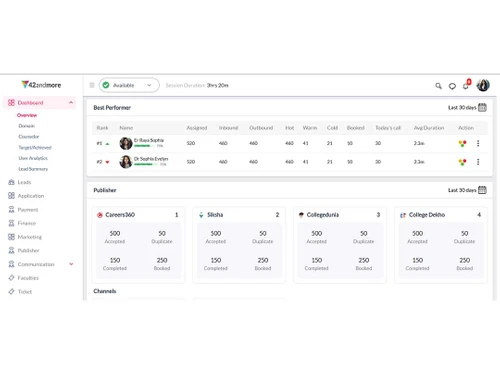The width and height of the screenshot is (500, 375).
Task: Go to Publisher in sidebar
Action: (28, 251)
